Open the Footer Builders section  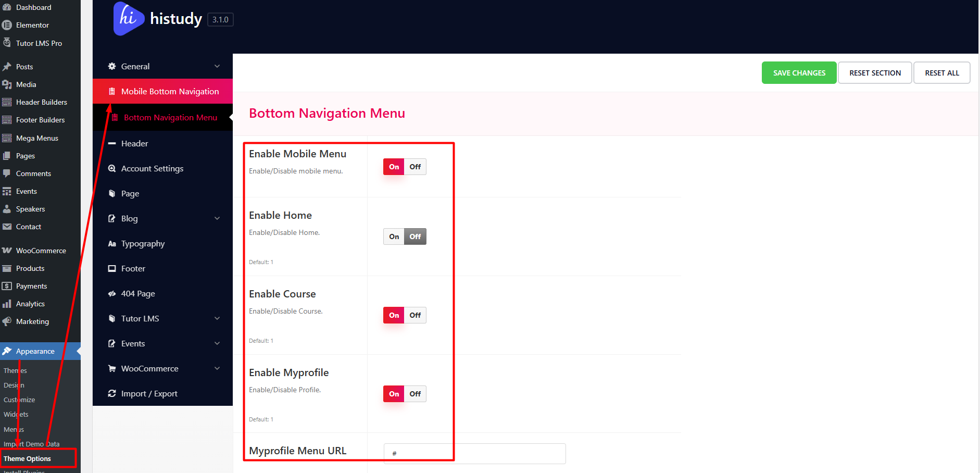(x=40, y=119)
